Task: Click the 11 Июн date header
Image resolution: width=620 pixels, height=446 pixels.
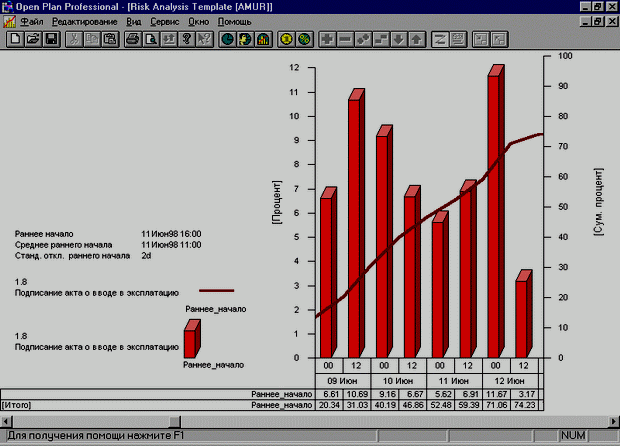Action: 454,381
